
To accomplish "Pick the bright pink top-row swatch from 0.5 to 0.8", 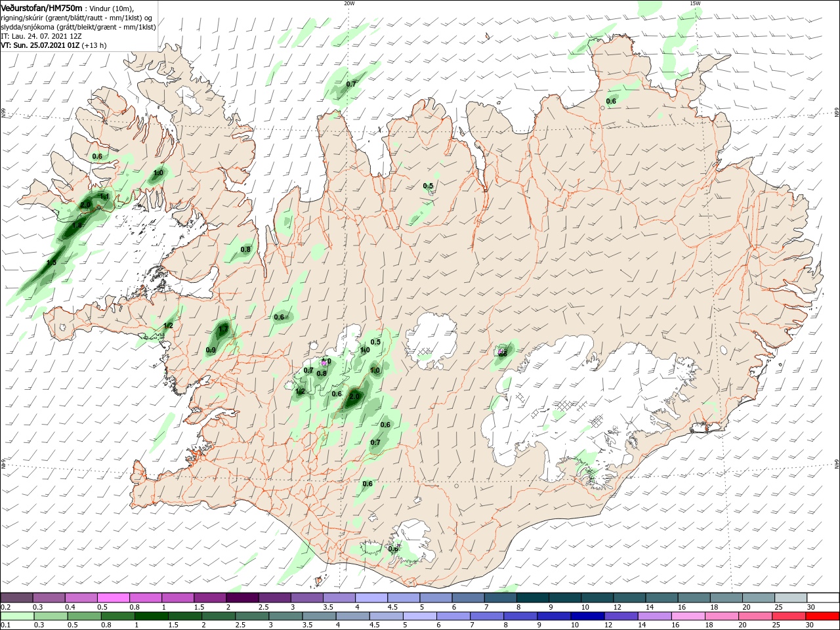I will tap(114, 598).
